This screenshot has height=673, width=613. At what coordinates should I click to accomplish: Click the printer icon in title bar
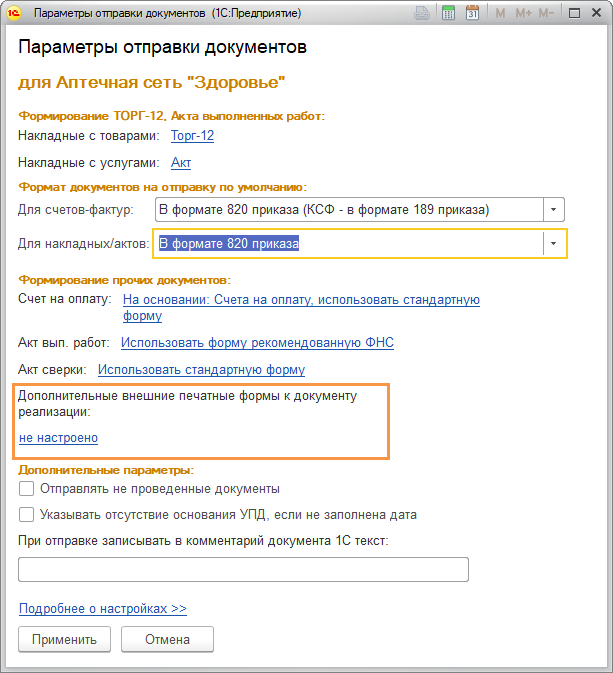pyautogui.click(x=422, y=13)
